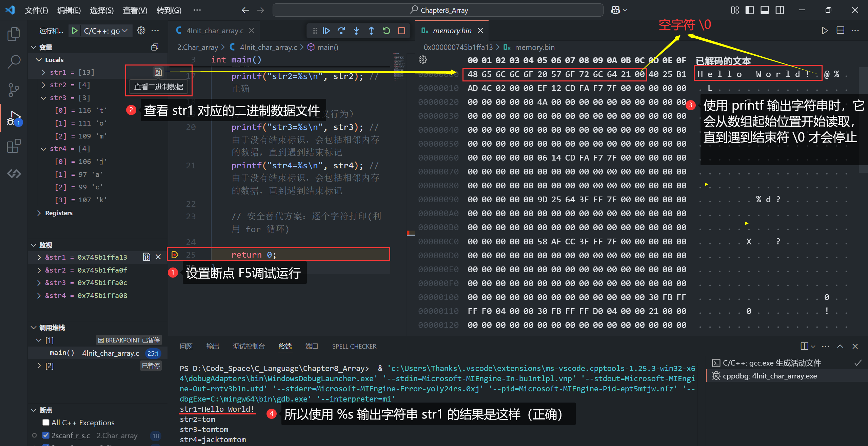Collapse the str3 array variable
This screenshot has width=868, height=446.
tap(43, 98)
